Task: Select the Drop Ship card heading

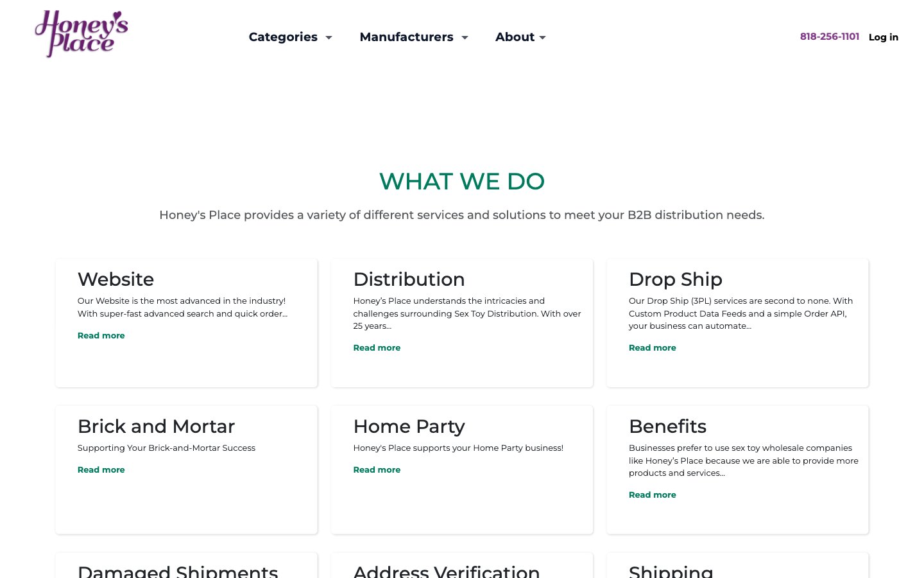Action: (675, 279)
